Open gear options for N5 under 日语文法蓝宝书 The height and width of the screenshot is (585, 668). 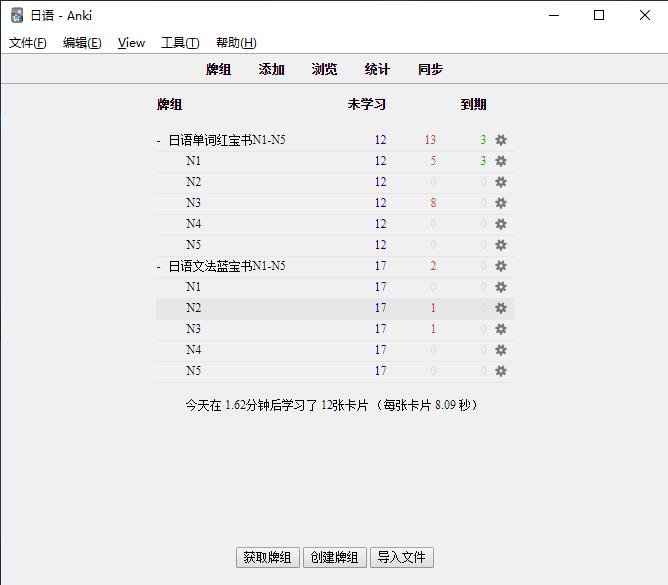501,371
